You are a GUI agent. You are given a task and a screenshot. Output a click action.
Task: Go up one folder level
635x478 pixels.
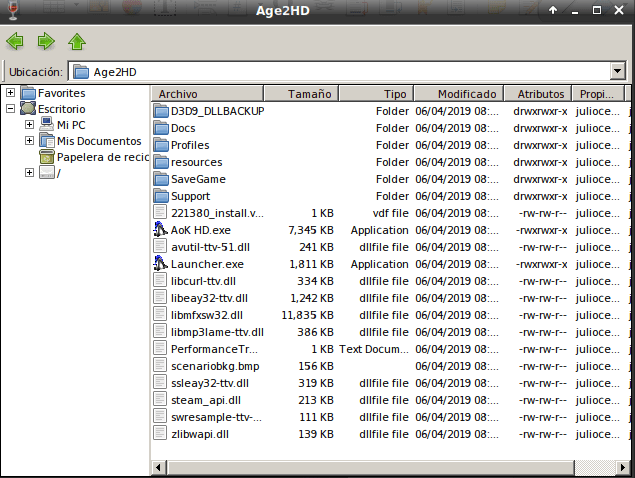tap(76, 41)
